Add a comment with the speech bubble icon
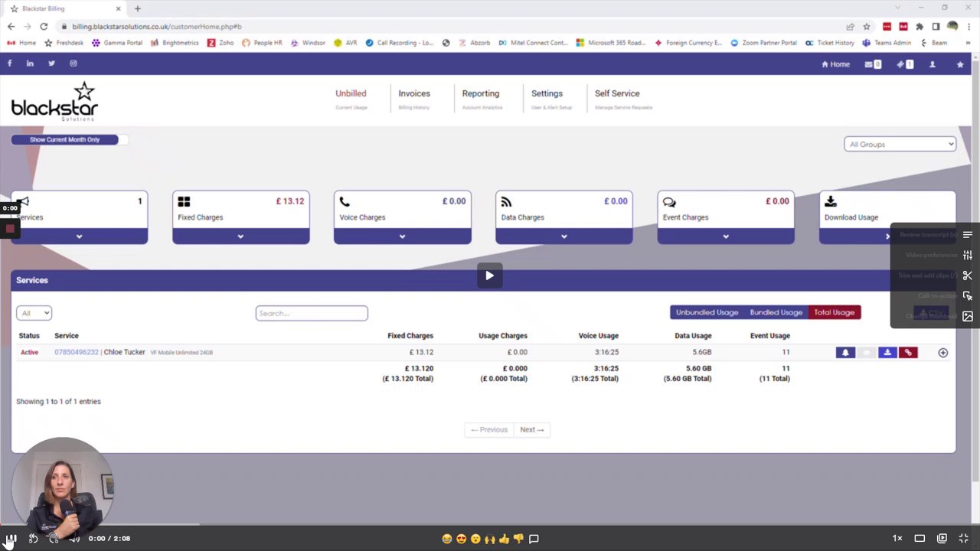The width and height of the screenshot is (980, 551). coord(534,539)
